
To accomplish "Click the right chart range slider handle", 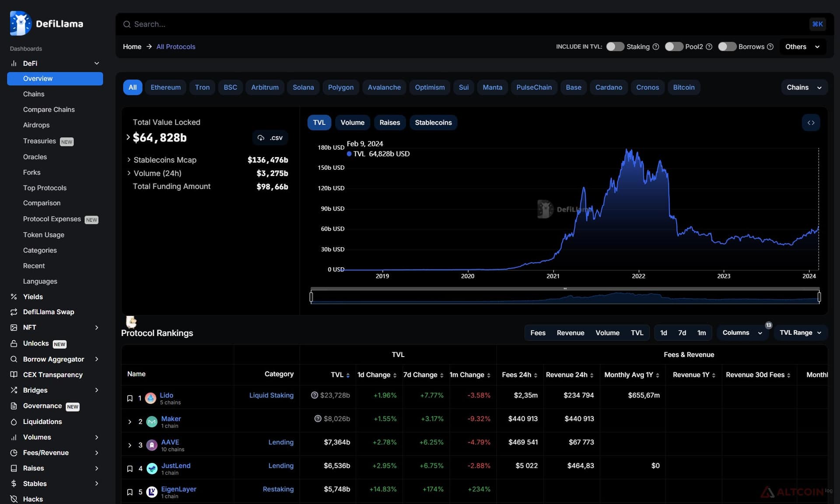I will (819, 297).
